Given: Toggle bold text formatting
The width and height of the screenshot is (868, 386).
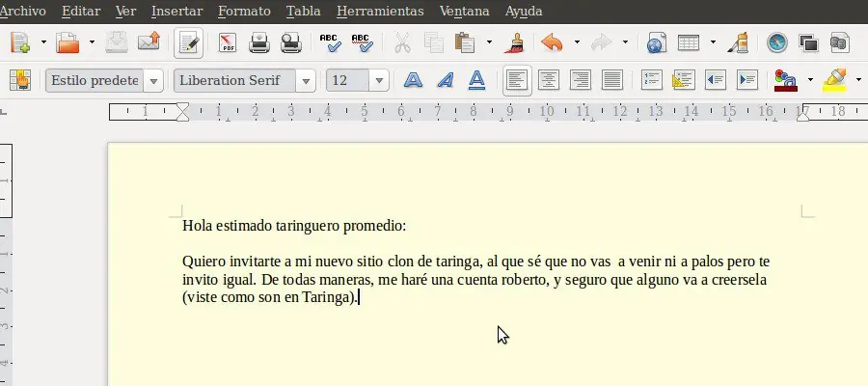Looking at the screenshot, I should tap(413, 80).
